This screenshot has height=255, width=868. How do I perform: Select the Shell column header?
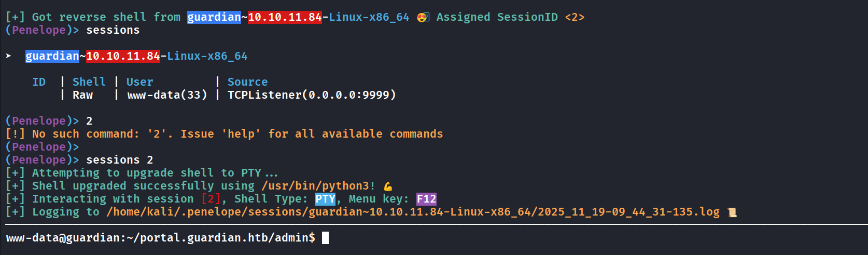coord(89,82)
